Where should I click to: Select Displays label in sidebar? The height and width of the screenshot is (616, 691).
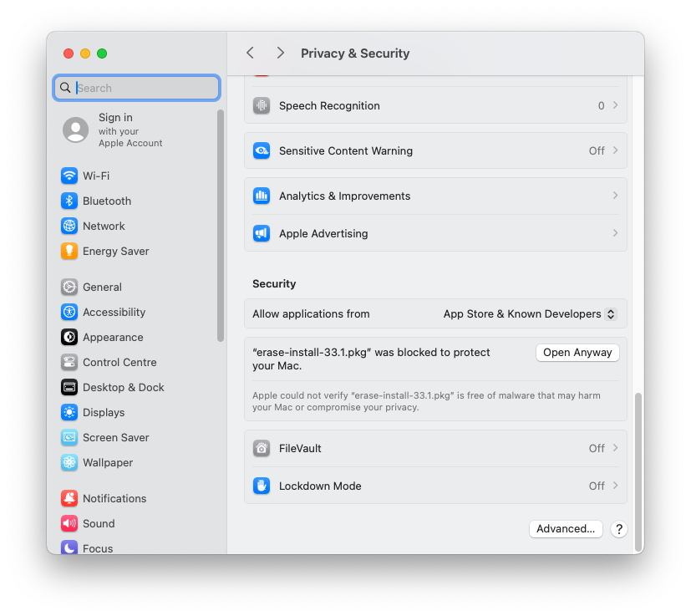click(x=104, y=412)
